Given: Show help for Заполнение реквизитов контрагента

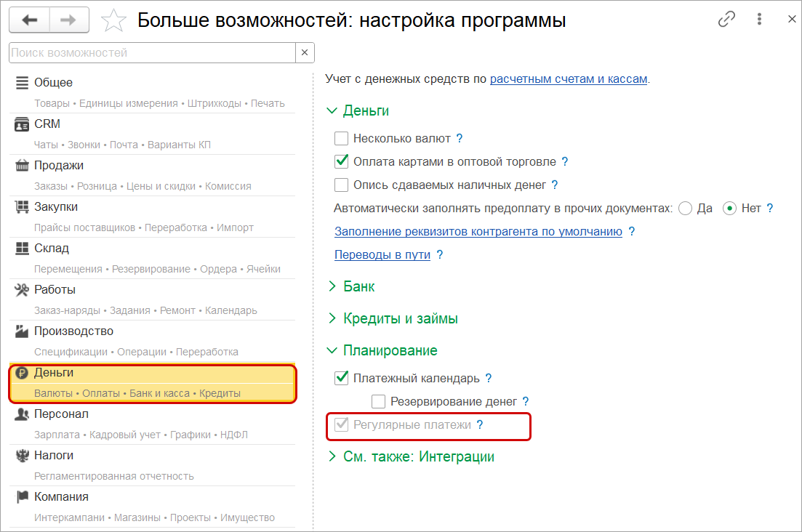Looking at the screenshot, I should click(x=632, y=232).
